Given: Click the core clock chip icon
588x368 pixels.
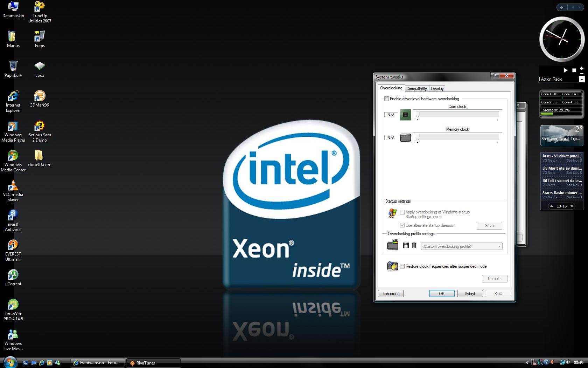Looking at the screenshot, I should tap(405, 115).
